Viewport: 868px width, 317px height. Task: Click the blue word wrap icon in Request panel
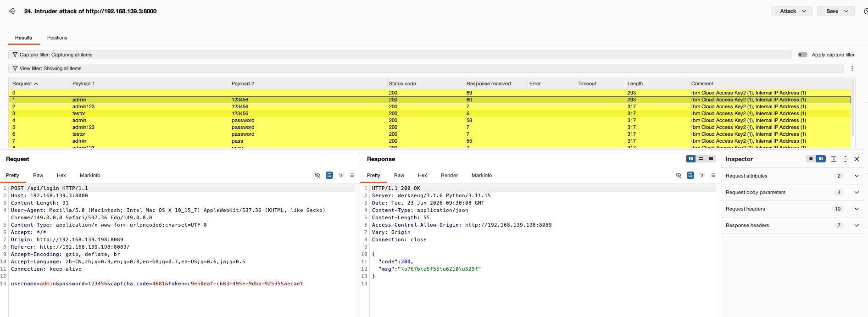coord(329,175)
